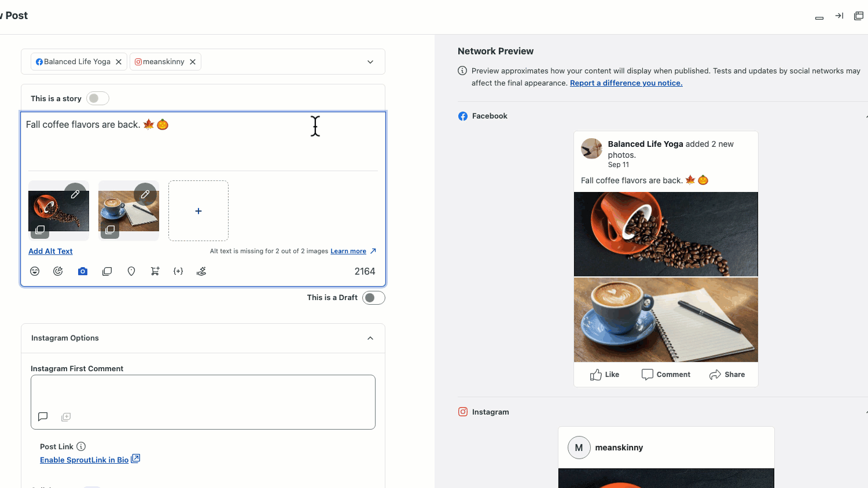Enable the 'This is a Draft' toggle

click(373, 298)
